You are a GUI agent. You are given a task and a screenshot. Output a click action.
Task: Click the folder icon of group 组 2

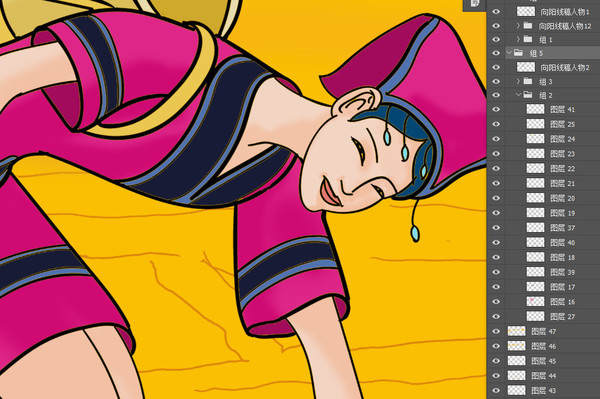(528, 94)
